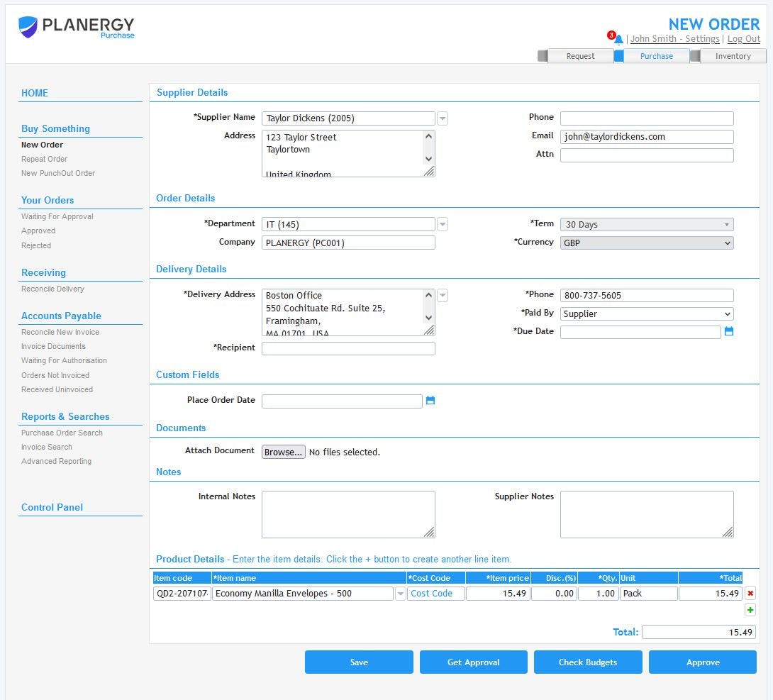Delete line item with red X
This screenshot has height=700, width=773.
750,594
